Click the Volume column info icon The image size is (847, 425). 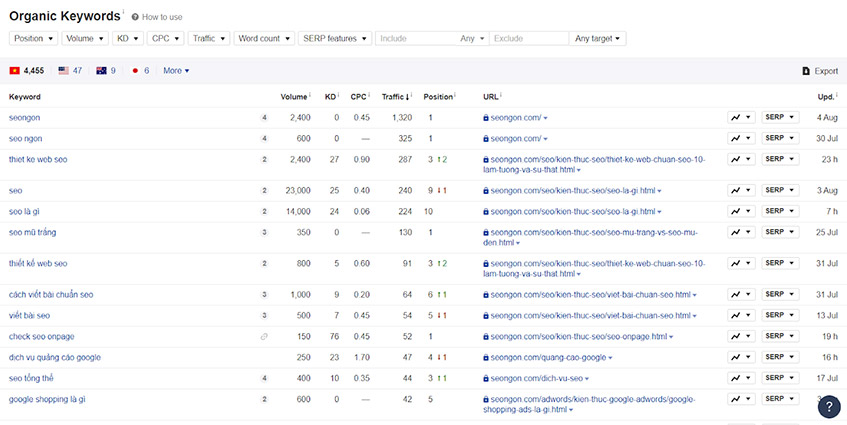pos(310,96)
